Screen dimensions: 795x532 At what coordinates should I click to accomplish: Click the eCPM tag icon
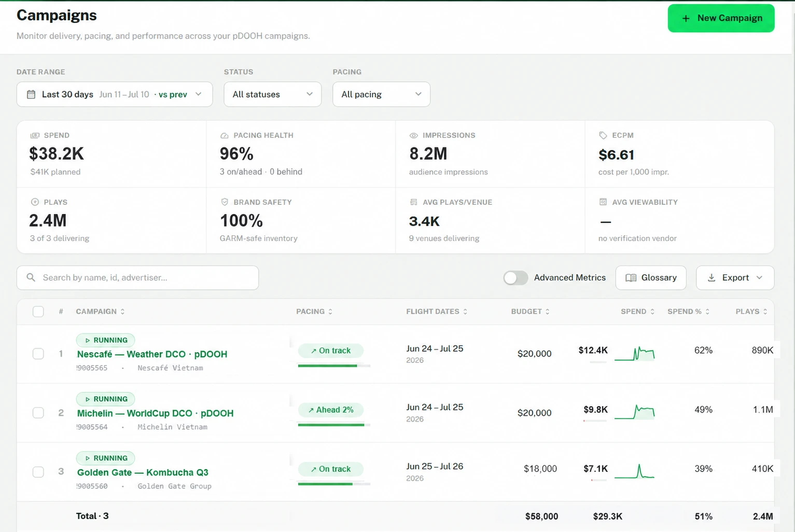[x=603, y=135]
